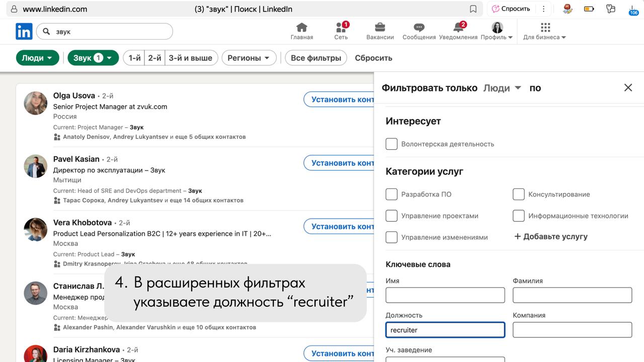The height and width of the screenshot is (362, 644).
Task: Check Информационные технологии checkbox
Action: [519, 216]
